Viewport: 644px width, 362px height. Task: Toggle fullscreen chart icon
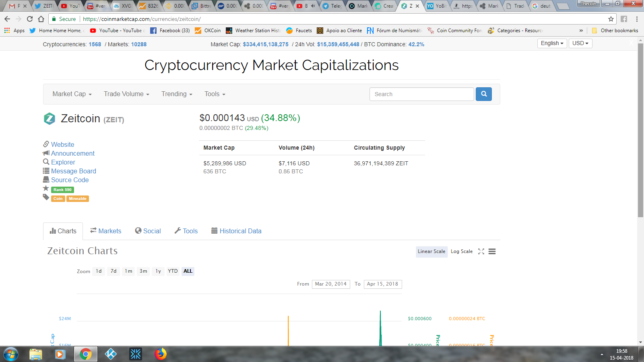[481, 251]
